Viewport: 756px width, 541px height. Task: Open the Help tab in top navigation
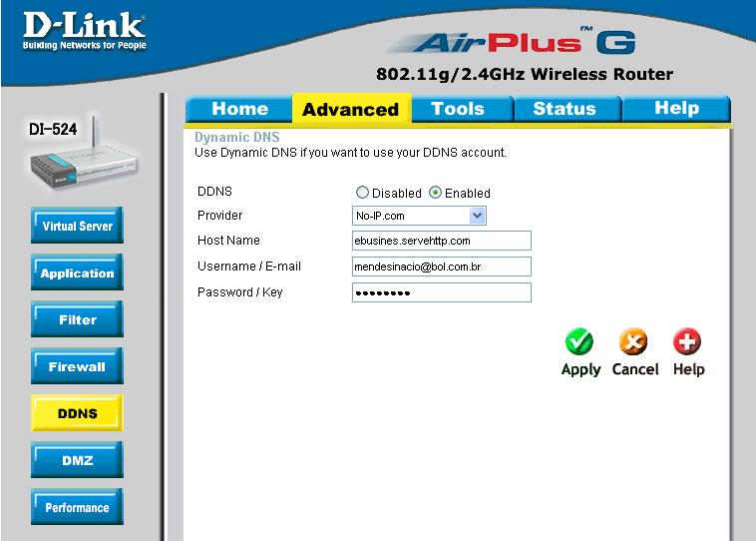pyautogui.click(x=676, y=109)
